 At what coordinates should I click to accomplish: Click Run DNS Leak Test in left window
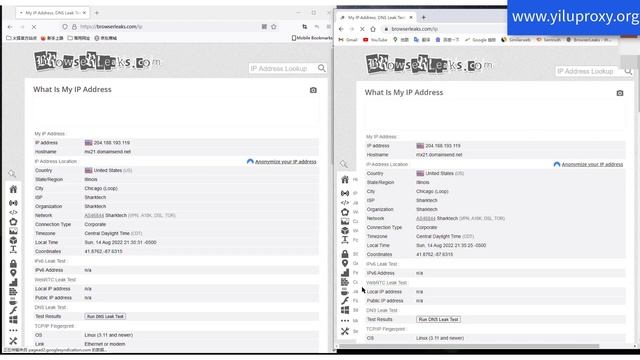click(105, 316)
